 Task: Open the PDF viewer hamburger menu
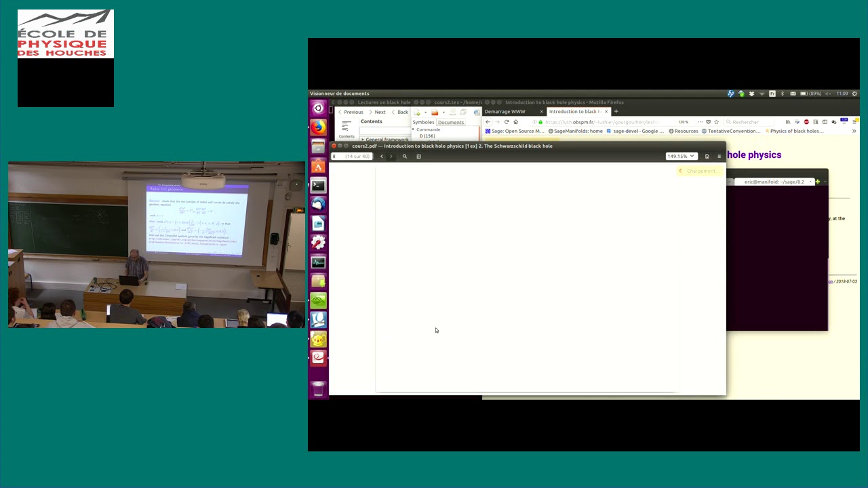point(719,157)
